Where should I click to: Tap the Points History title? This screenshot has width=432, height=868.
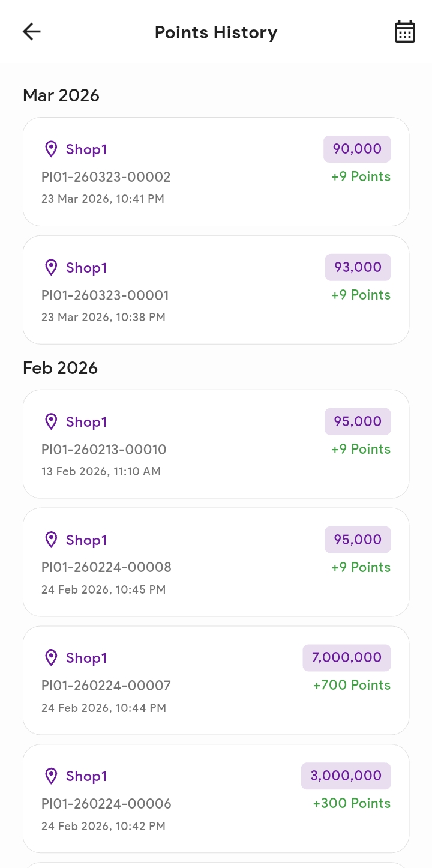(216, 32)
